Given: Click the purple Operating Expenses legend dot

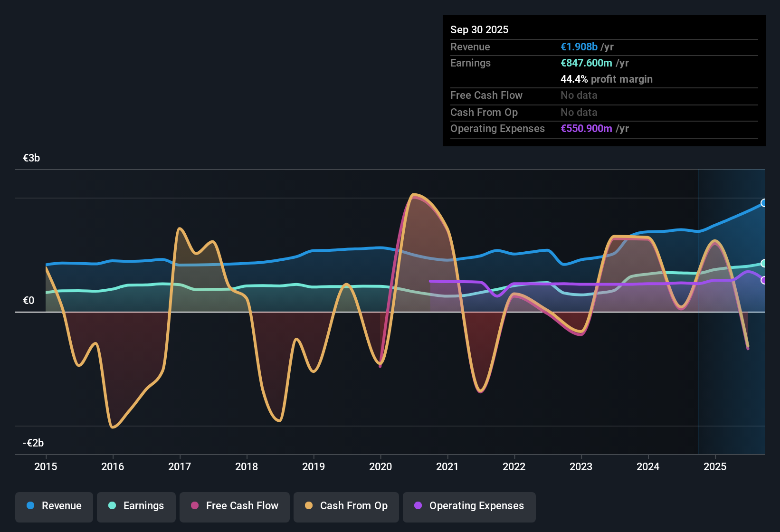Looking at the screenshot, I should click(418, 506).
